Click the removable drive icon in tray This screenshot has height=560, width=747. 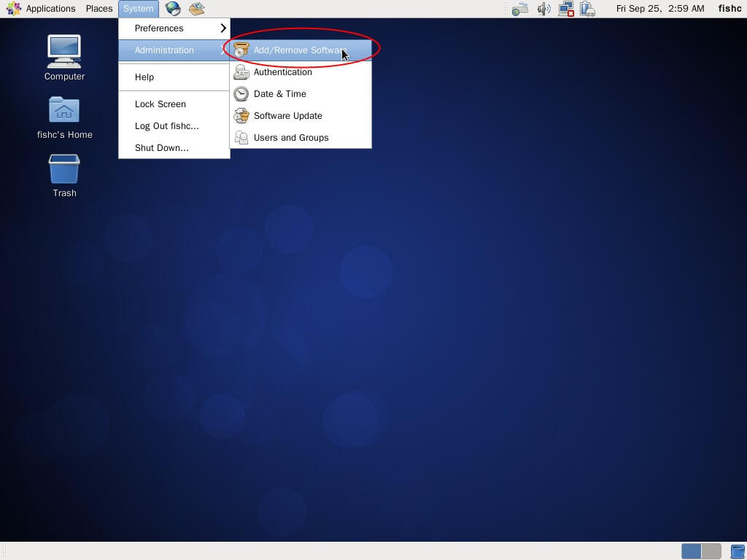520,9
